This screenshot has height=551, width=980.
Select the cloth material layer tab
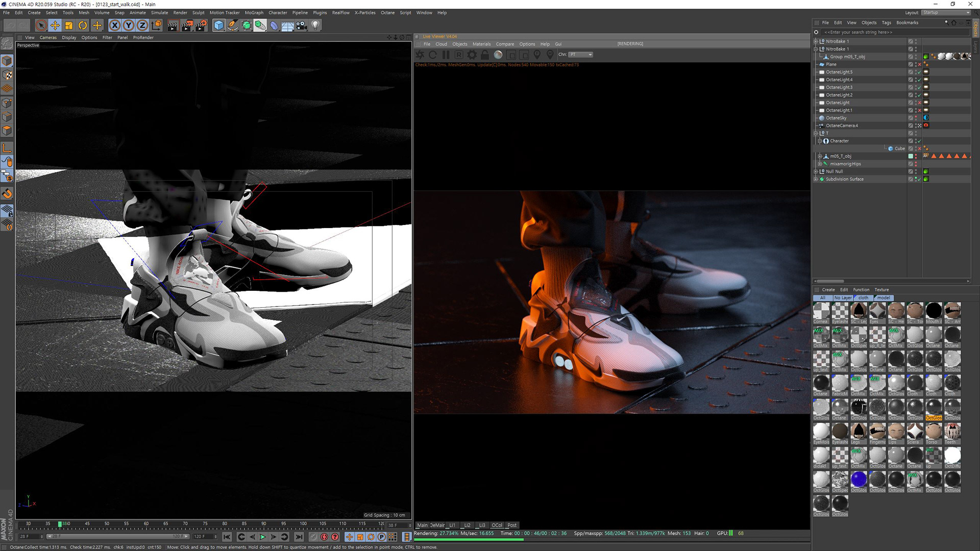864,298
